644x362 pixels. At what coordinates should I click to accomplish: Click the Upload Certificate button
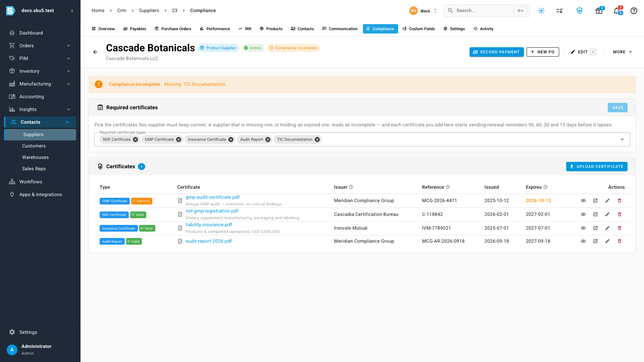[597, 167]
